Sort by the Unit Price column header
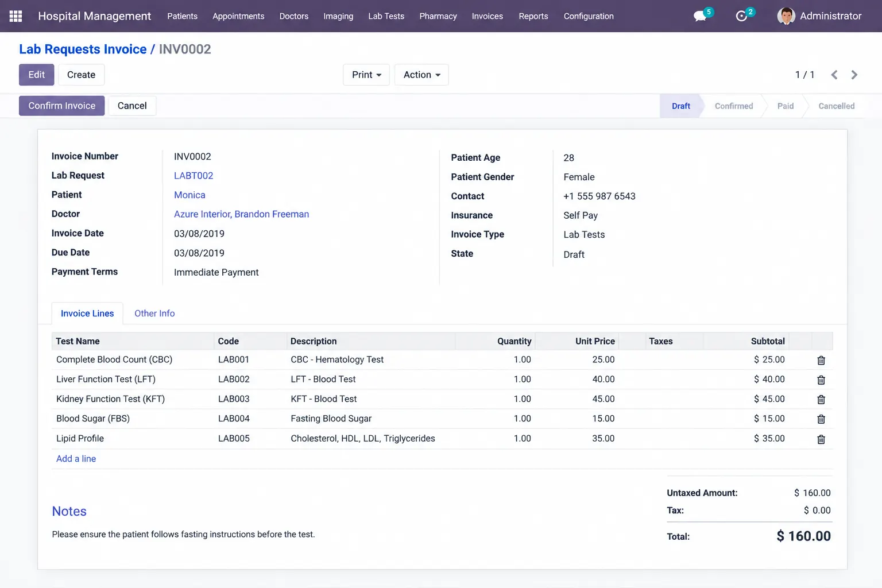 (595, 341)
